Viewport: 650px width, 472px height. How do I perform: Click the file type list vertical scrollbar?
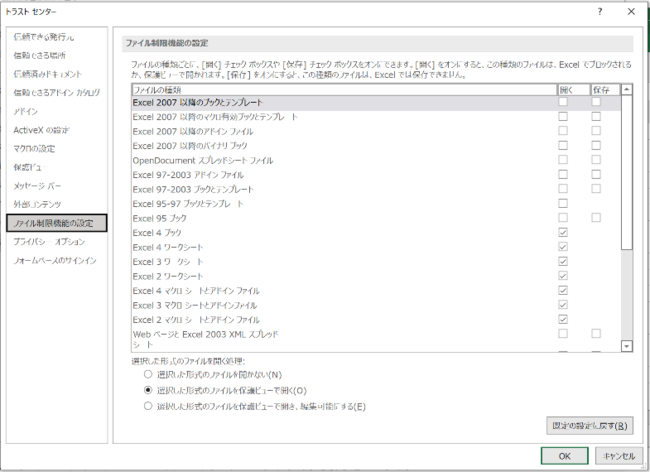(x=627, y=218)
